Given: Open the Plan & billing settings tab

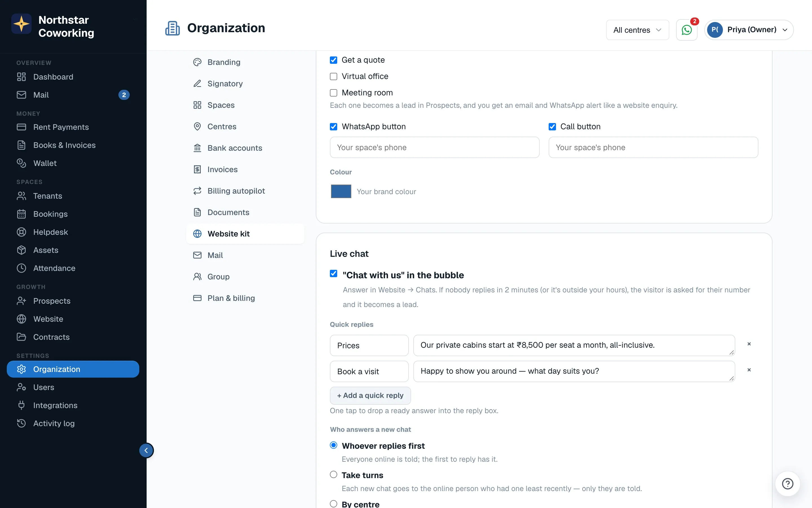Looking at the screenshot, I should click(x=245, y=298).
